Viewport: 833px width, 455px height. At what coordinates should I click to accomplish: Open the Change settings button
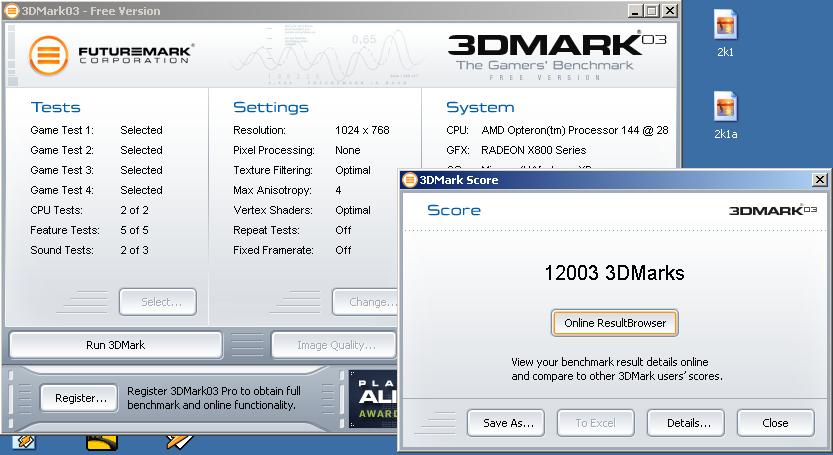[365, 302]
